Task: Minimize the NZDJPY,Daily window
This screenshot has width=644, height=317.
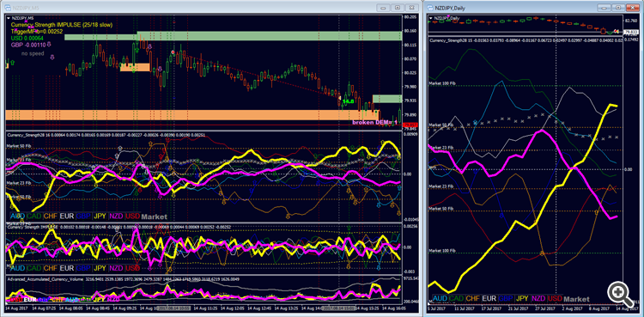Action: [x=605, y=8]
